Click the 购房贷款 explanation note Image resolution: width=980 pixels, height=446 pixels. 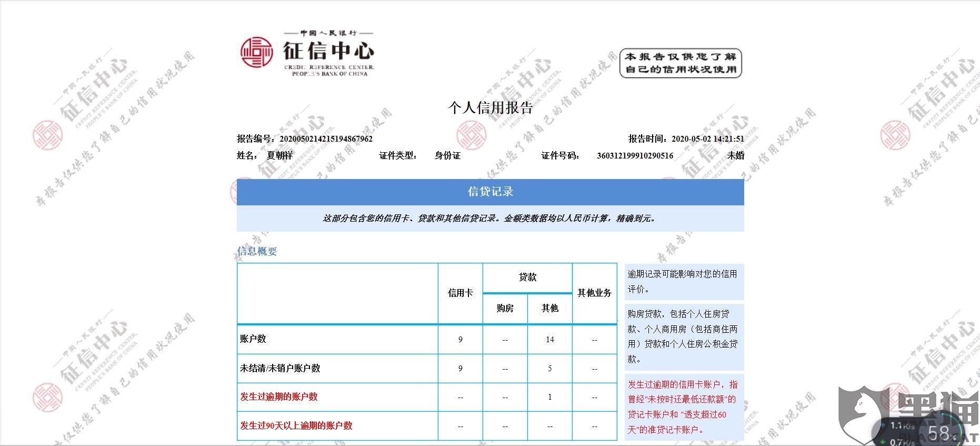[684, 336]
